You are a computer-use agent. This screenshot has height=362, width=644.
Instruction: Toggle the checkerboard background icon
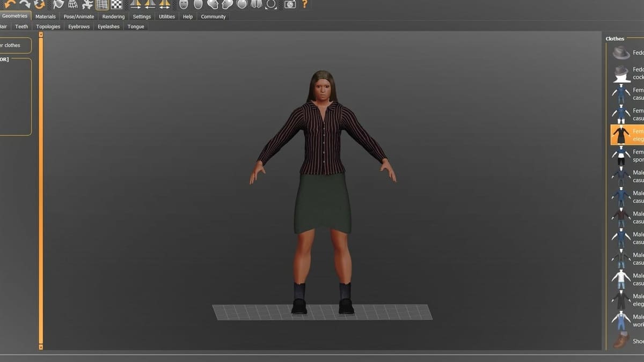[x=116, y=4]
